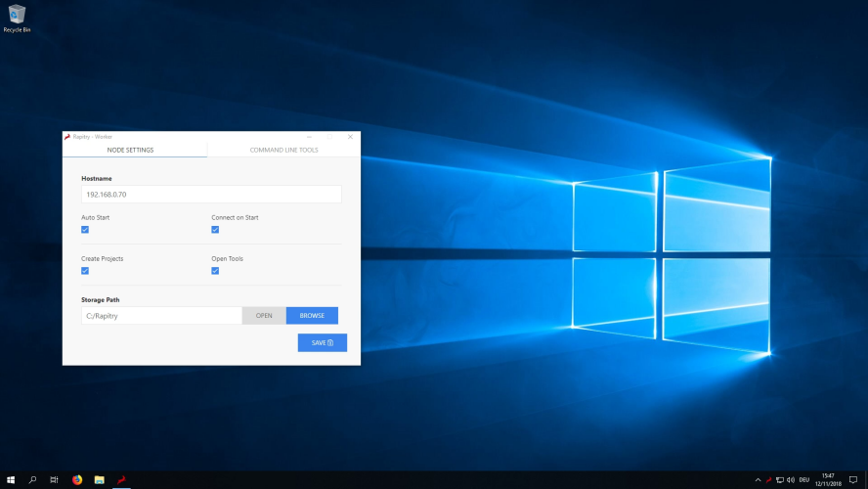
Task: Click the Browse button for storage path
Action: (x=312, y=316)
